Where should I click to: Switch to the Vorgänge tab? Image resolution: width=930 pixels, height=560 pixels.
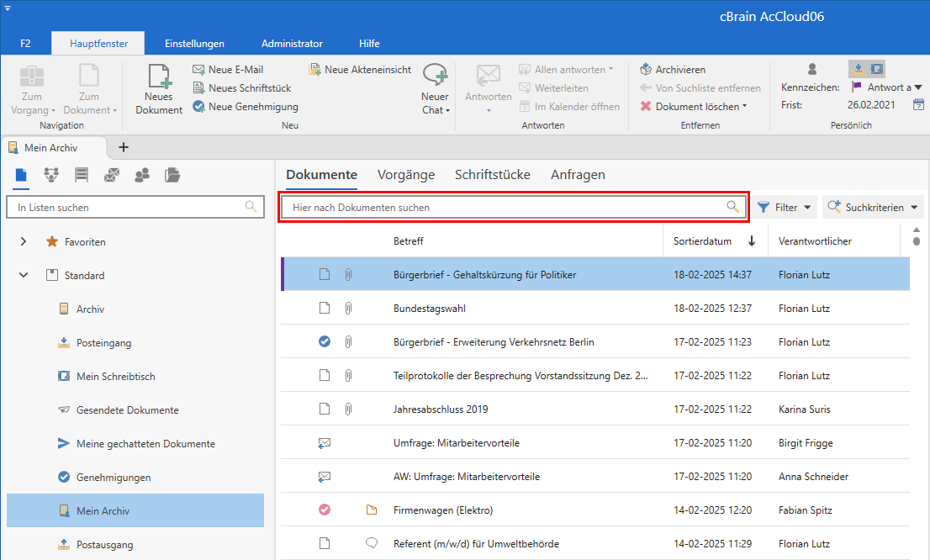[x=406, y=175]
